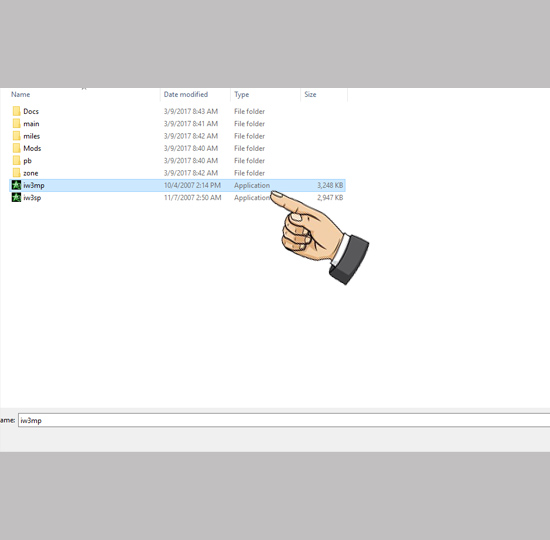The height and width of the screenshot is (540, 550).
Task: Sort by the Date modified column header
Action: (186, 94)
